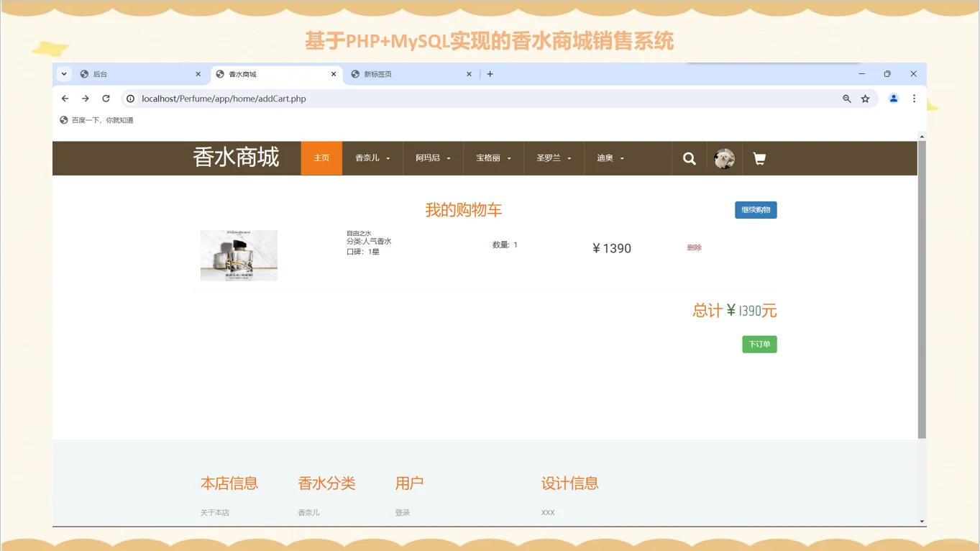Click the zoom icon in the address bar
The width and height of the screenshot is (980, 551).
coord(846,99)
